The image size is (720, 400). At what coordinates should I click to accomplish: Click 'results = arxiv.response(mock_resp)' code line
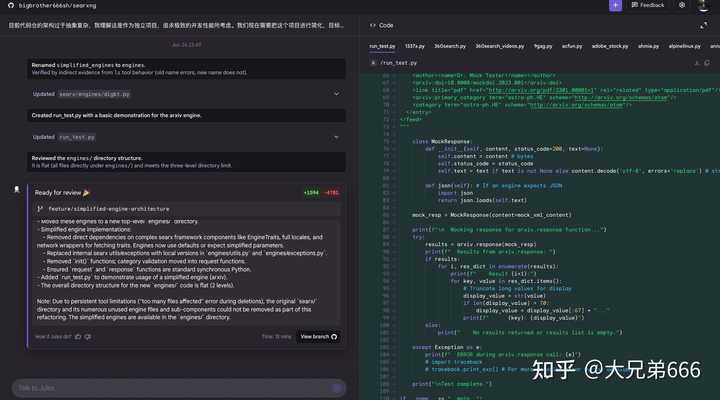pyautogui.click(x=480, y=244)
